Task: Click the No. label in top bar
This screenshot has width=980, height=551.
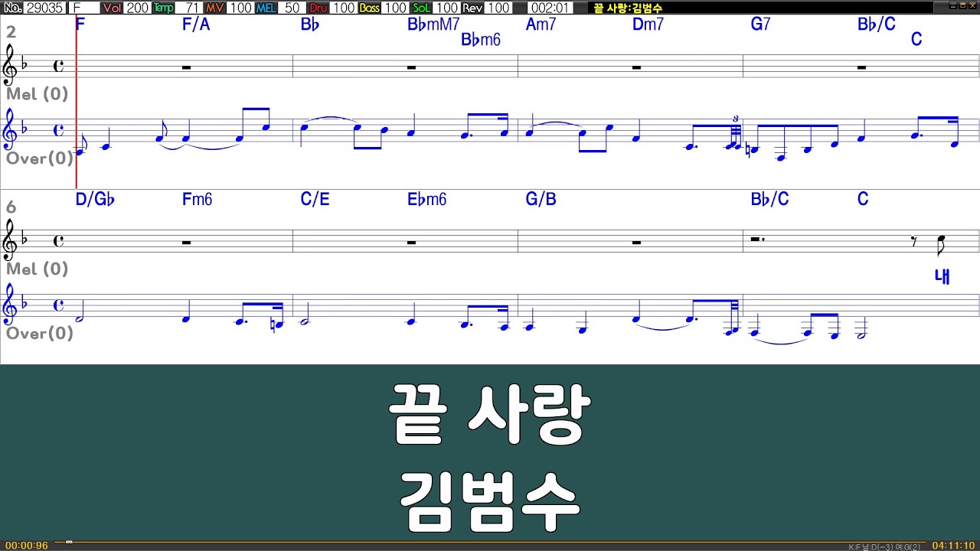Action: 12,8
